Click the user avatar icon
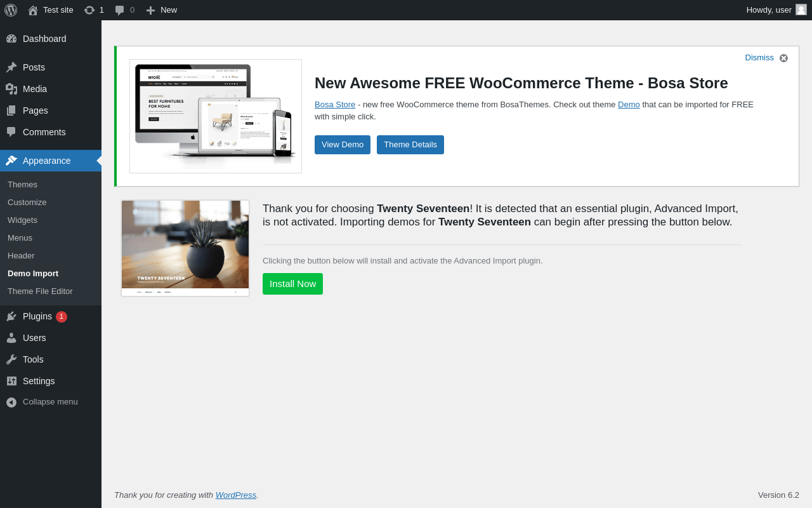812x508 pixels. click(801, 10)
